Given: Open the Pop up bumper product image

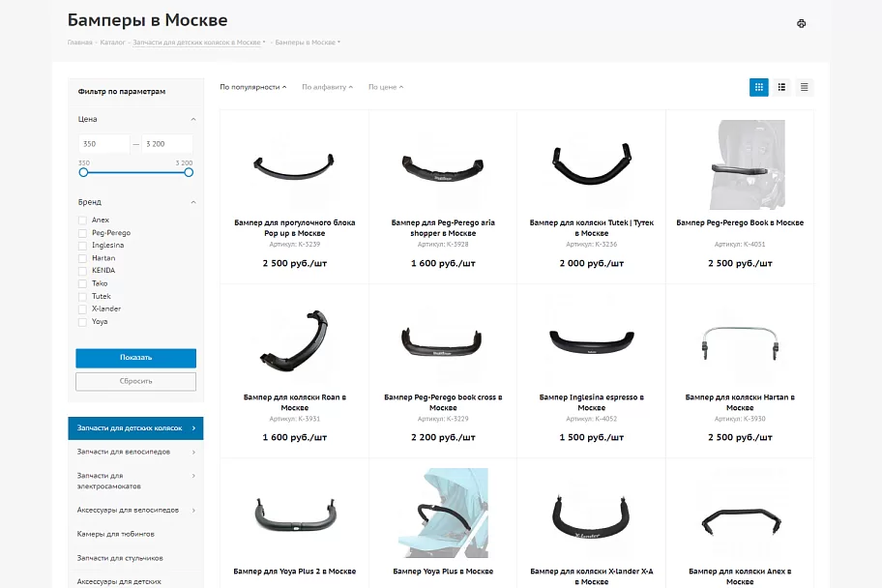Looking at the screenshot, I should coord(294,165).
